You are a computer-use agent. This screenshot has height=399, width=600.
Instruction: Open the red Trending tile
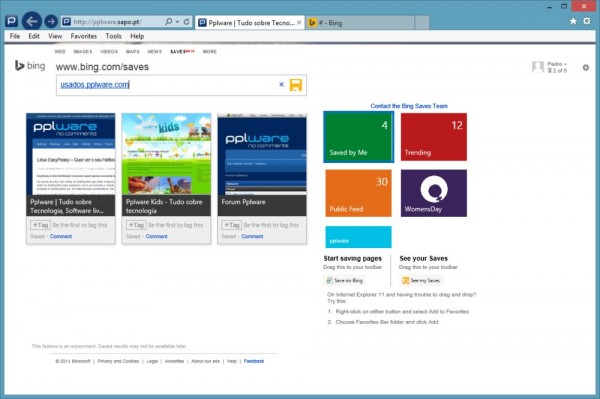434,137
